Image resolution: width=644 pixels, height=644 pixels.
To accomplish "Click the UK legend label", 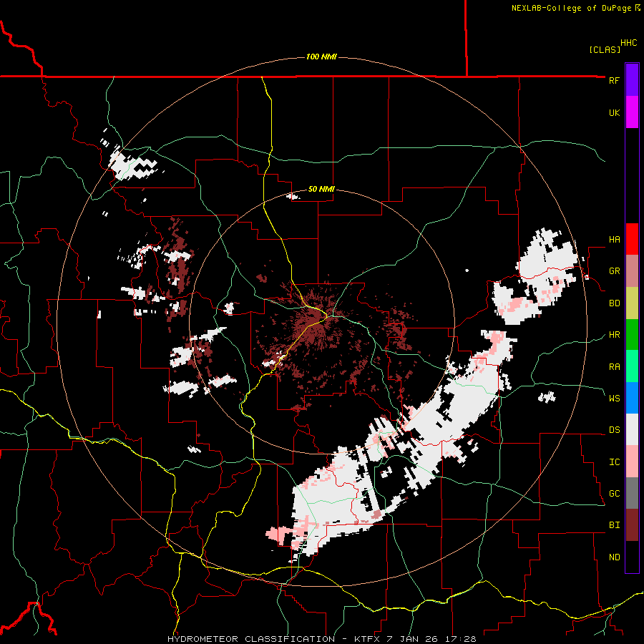I will (614, 113).
